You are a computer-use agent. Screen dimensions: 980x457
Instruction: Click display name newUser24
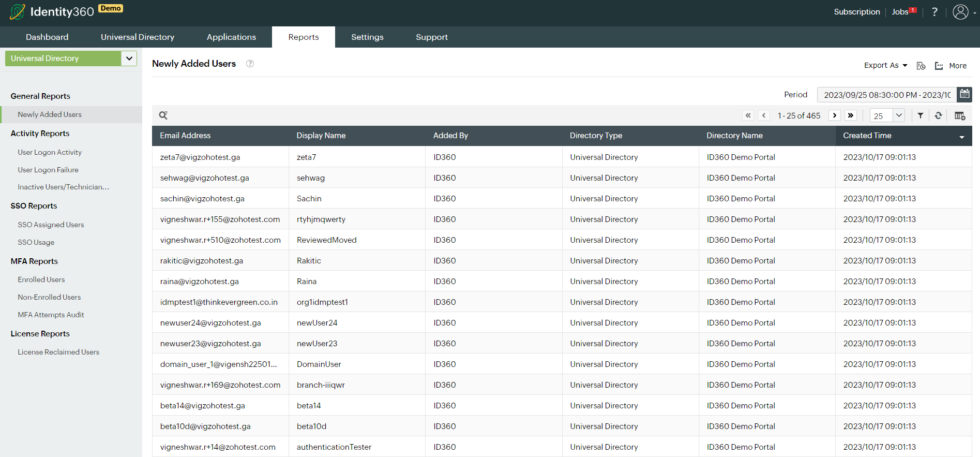click(x=317, y=323)
